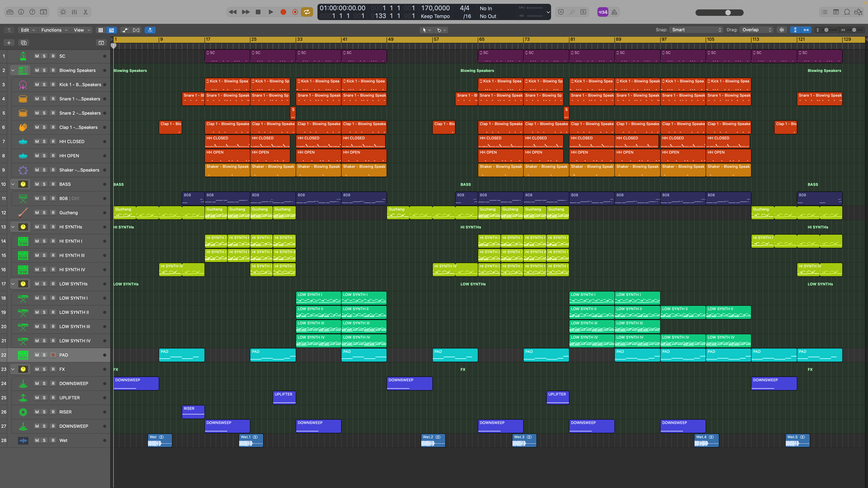Open the left-click tool menu
The width and height of the screenshot is (868, 488).
coord(426,30)
